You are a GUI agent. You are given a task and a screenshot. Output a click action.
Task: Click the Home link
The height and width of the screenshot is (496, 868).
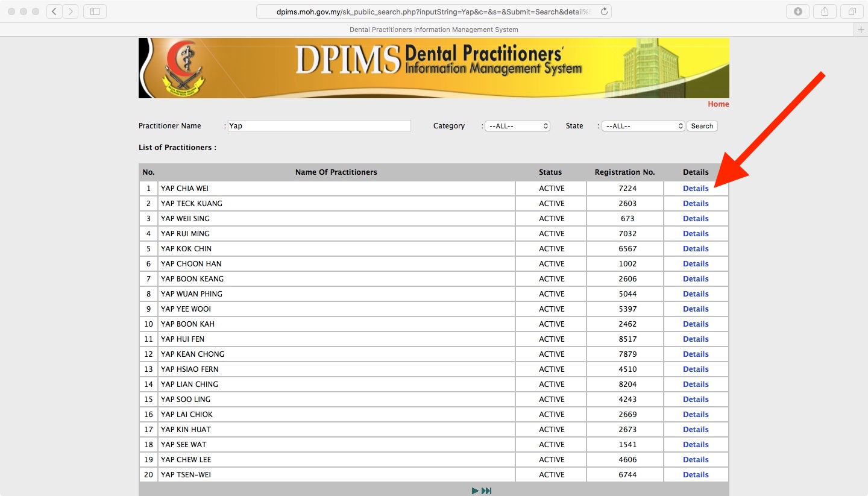718,104
